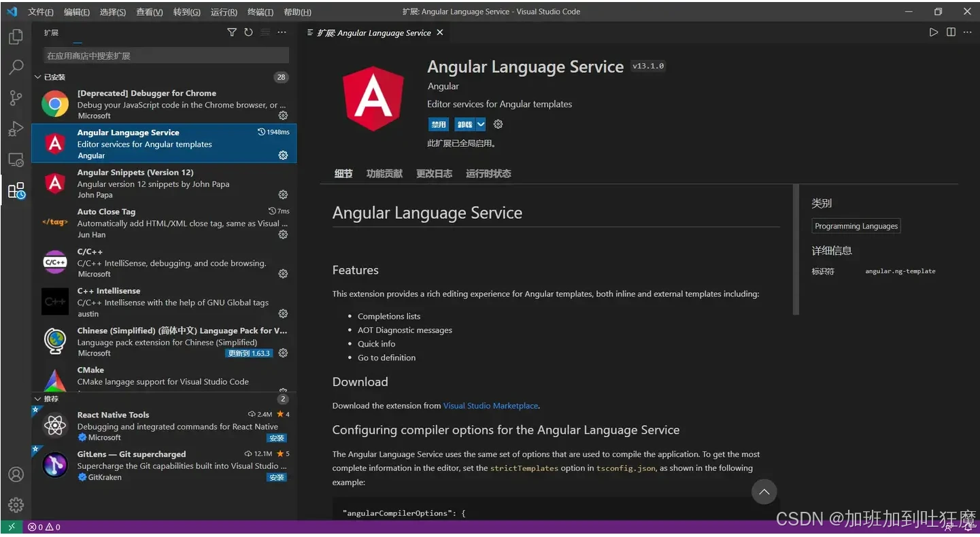Image resolution: width=980 pixels, height=537 pixels.
Task: Open the Accounts menu icon
Action: point(16,474)
